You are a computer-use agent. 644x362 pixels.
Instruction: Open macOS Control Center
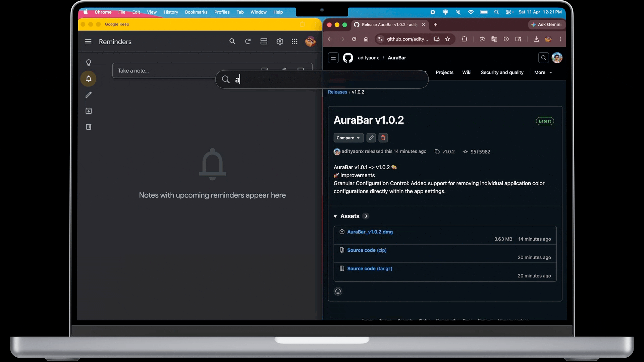point(508,12)
